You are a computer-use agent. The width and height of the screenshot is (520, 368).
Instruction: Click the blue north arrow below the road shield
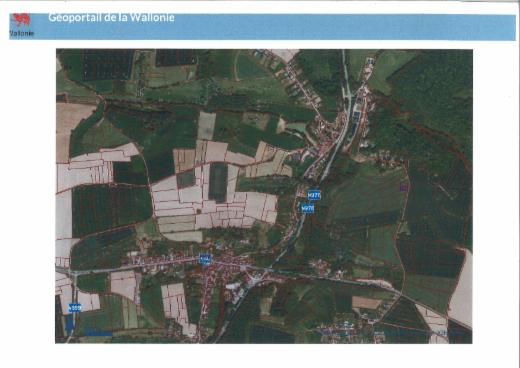(70, 322)
